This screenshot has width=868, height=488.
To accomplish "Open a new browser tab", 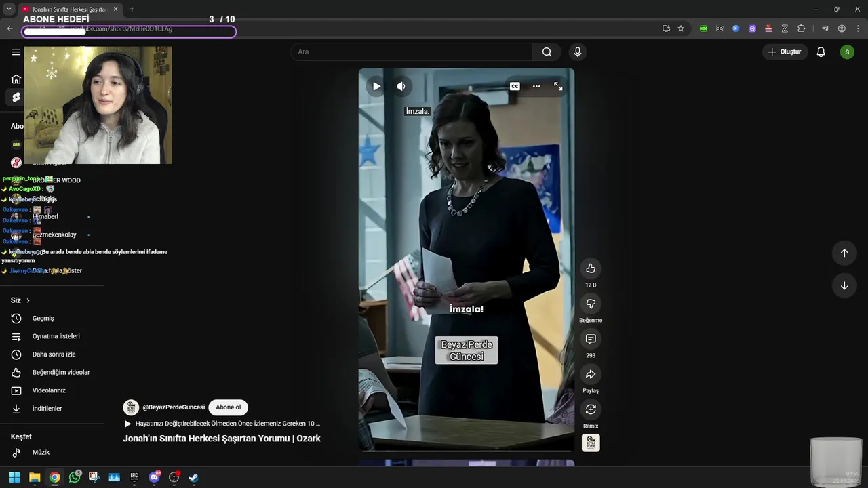I will (132, 9).
